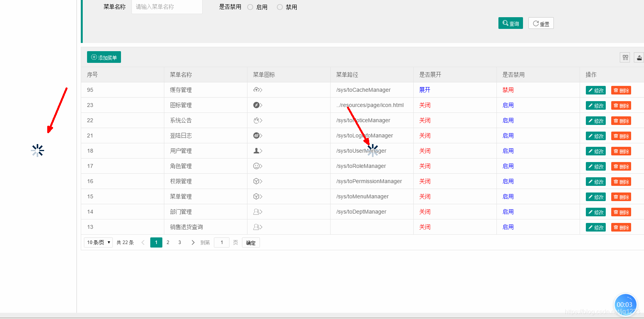Delete the 缓存管理 row
The image size is (644, 319).
click(621, 90)
